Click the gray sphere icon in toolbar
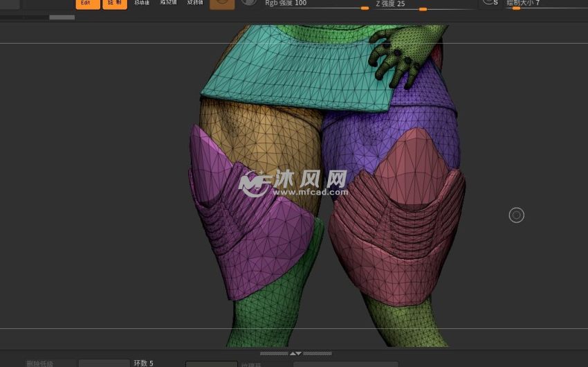This screenshot has height=367, width=588. pos(249,3)
